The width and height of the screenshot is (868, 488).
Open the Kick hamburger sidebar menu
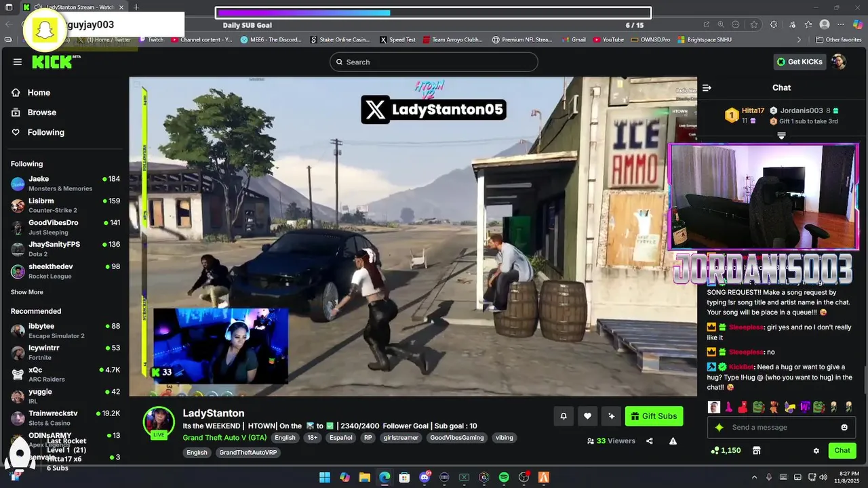pyautogui.click(x=17, y=62)
